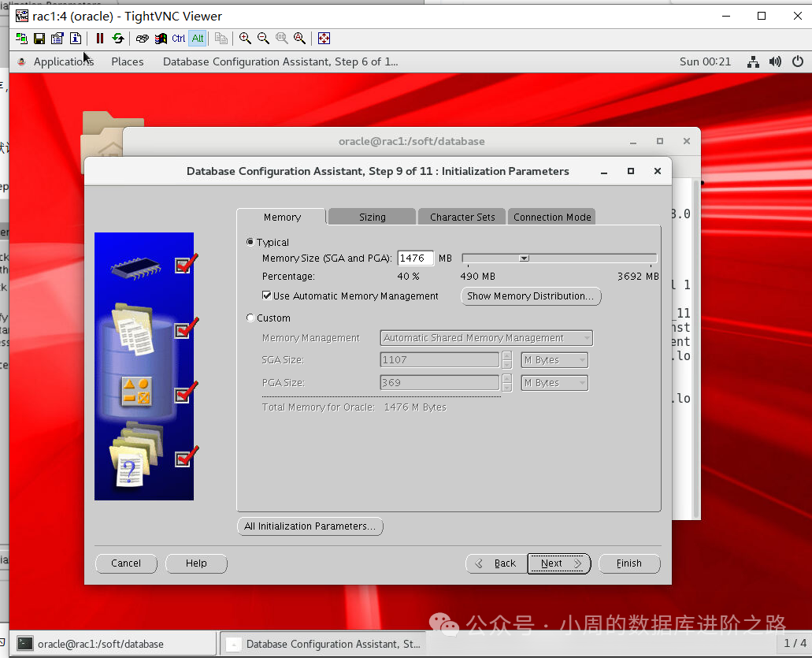812x658 pixels.
Task: Click the Home folder icon on desktop
Action: [102, 150]
